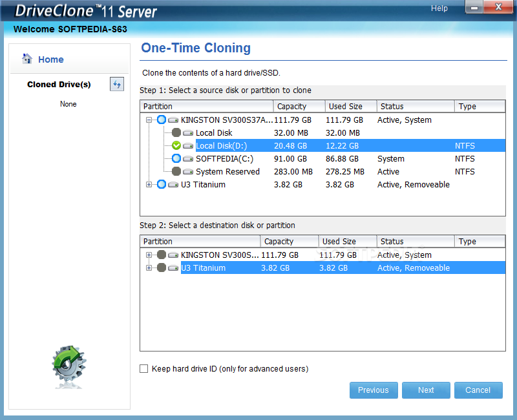Click the source U3 Titanium drive icon

point(173,185)
